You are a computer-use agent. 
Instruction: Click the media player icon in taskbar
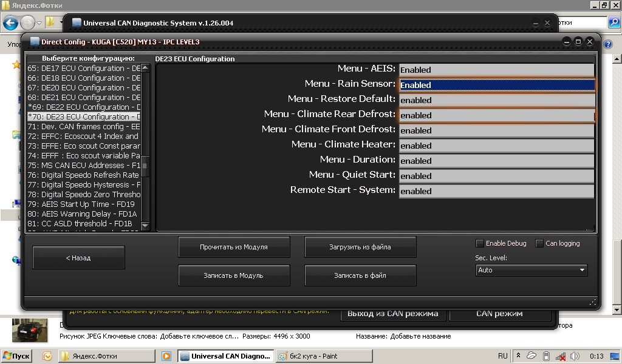pos(166,356)
